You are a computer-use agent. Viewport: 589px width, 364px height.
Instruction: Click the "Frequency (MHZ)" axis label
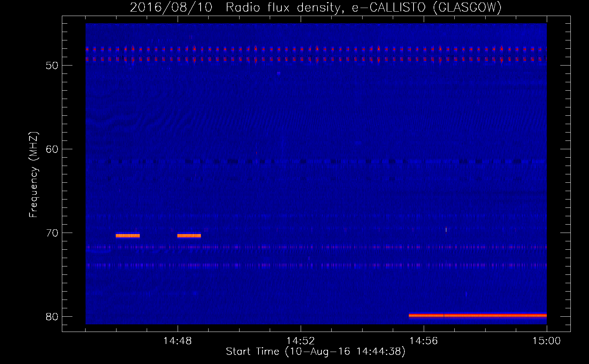(33, 175)
